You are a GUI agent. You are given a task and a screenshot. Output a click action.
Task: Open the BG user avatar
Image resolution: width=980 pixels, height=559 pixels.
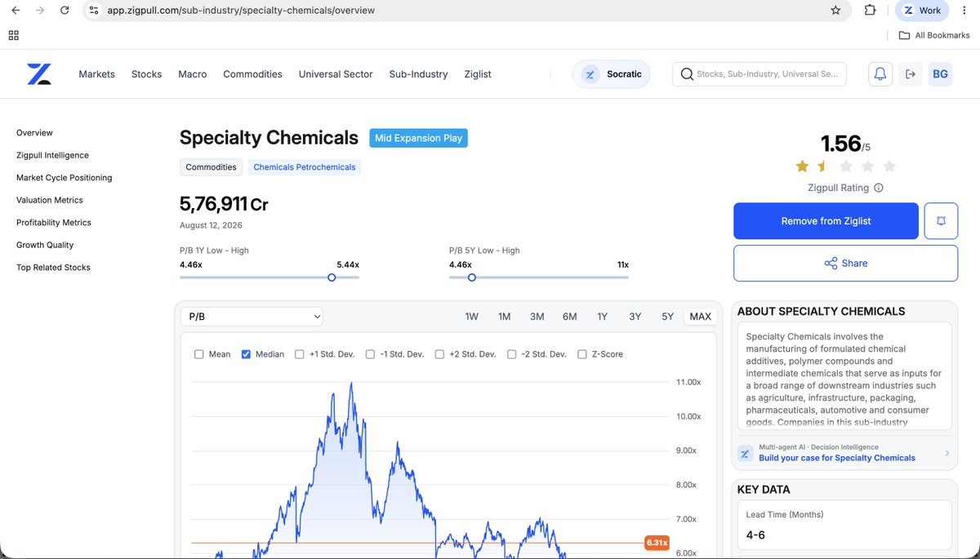tap(941, 74)
